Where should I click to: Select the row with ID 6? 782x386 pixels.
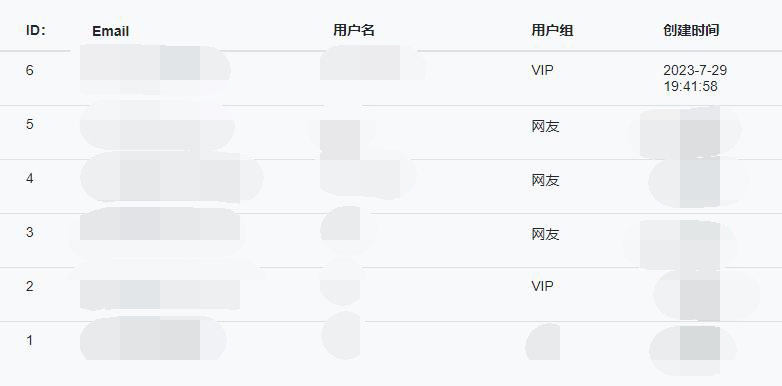pyautogui.click(x=391, y=78)
